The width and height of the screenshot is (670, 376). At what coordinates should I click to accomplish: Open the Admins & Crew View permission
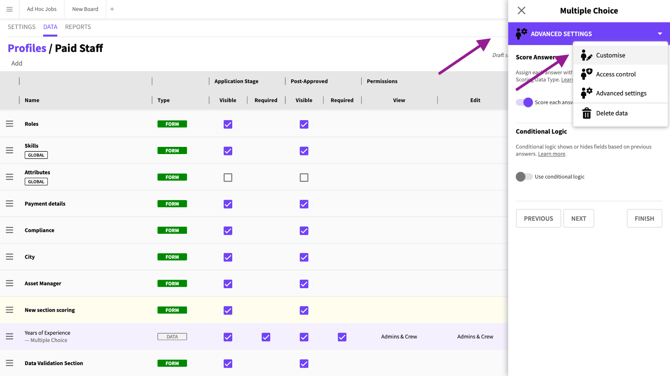399,337
